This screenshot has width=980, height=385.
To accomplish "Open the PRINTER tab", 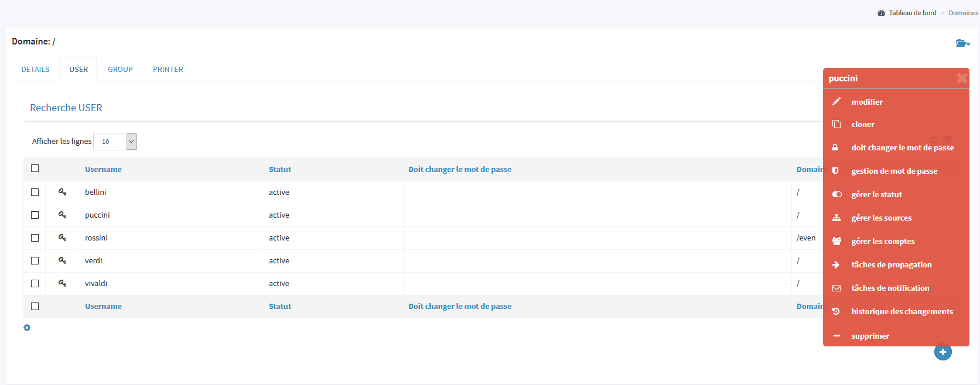I will pyautogui.click(x=168, y=70).
